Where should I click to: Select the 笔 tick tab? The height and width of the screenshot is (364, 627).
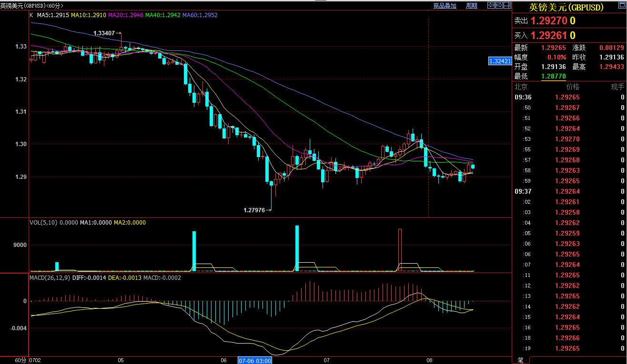pyautogui.click(x=520, y=360)
